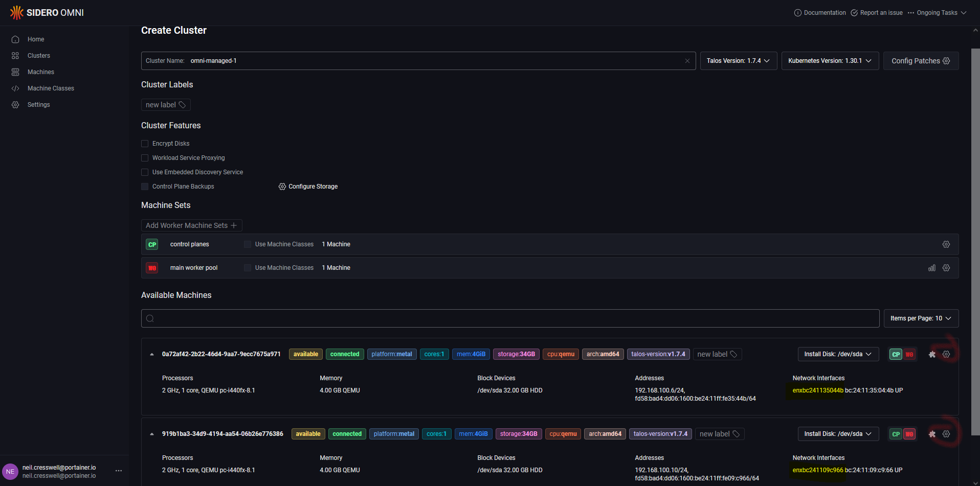Click the Sidero Omni logo
The width and height of the screenshot is (980, 486).
(x=47, y=13)
